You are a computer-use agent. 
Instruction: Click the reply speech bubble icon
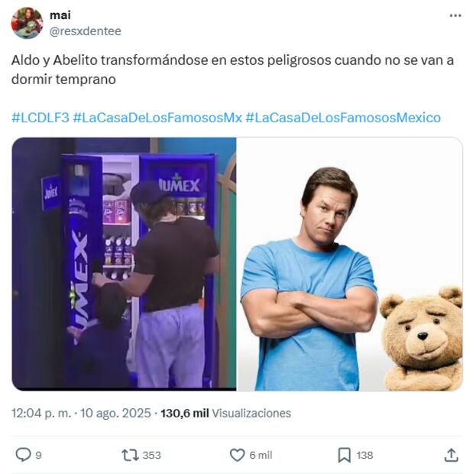[x=23, y=455]
